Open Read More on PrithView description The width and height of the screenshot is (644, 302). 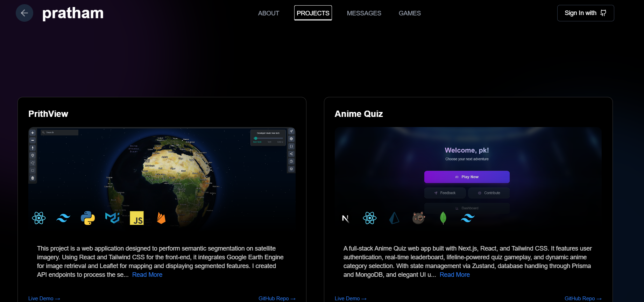click(x=147, y=275)
